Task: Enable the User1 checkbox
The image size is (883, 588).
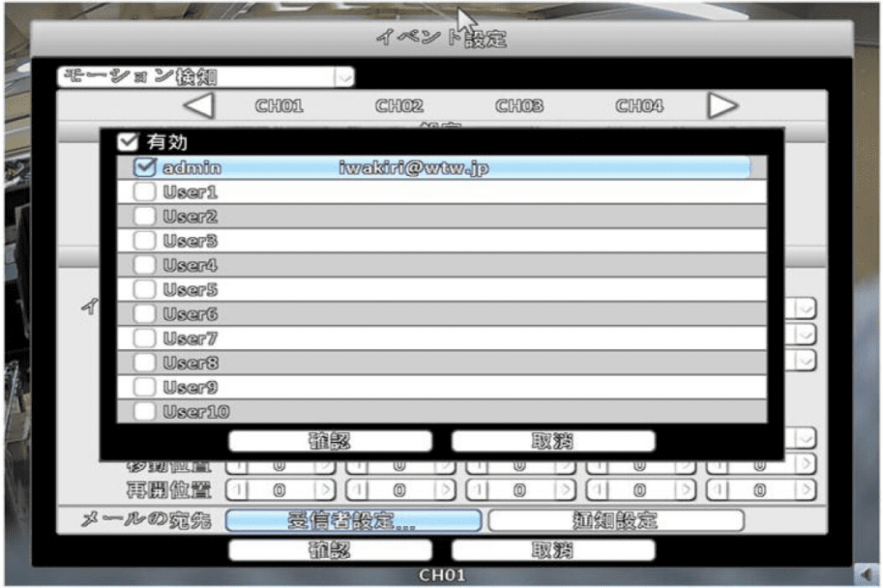Action: click(145, 192)
